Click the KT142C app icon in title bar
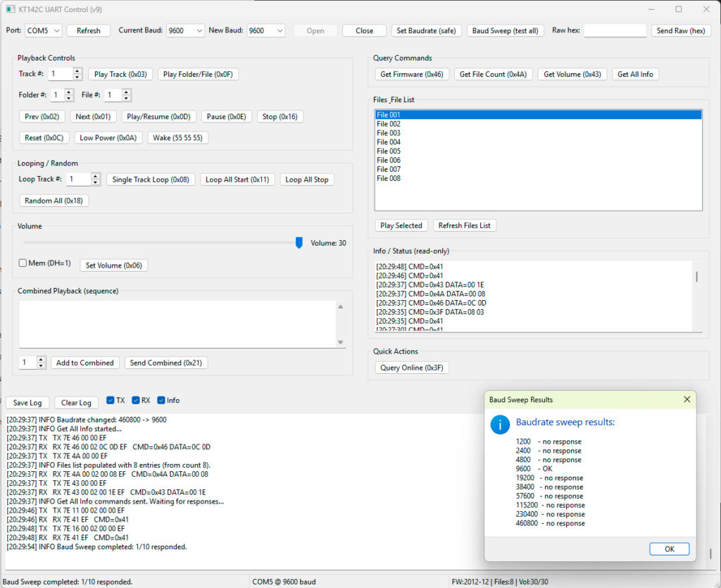This screenshot has width=721, height=588. click(x=10, y=9)
